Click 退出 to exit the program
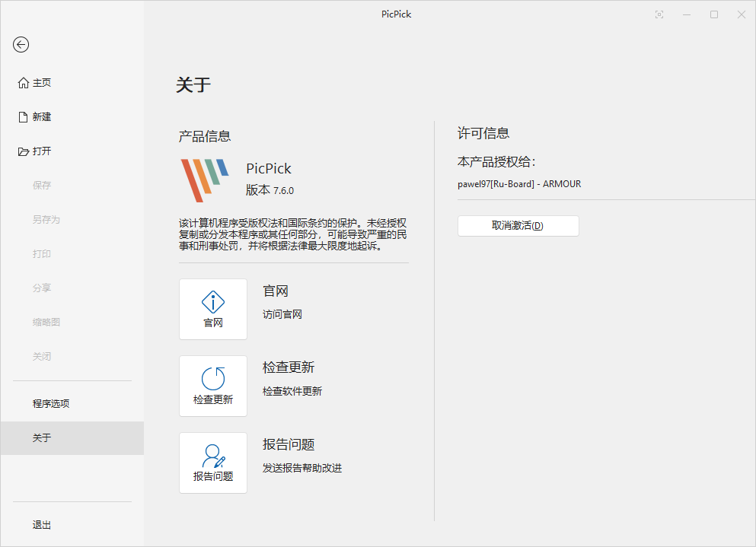Screen dimensions: 756x547 (72, 525)
